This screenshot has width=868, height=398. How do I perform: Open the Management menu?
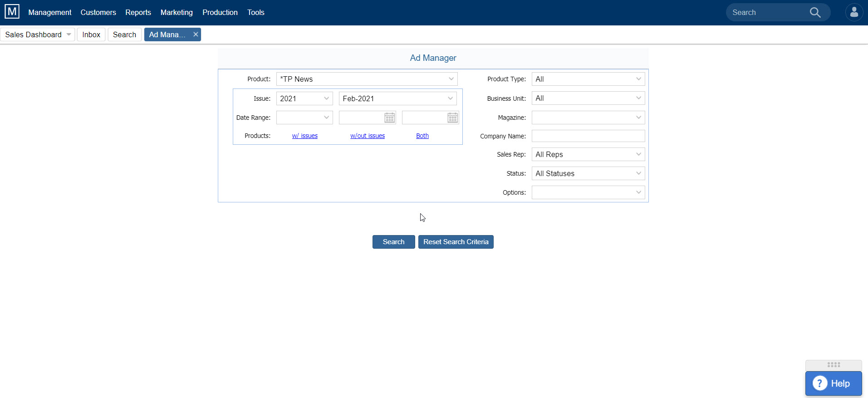(x=50, y=12)
